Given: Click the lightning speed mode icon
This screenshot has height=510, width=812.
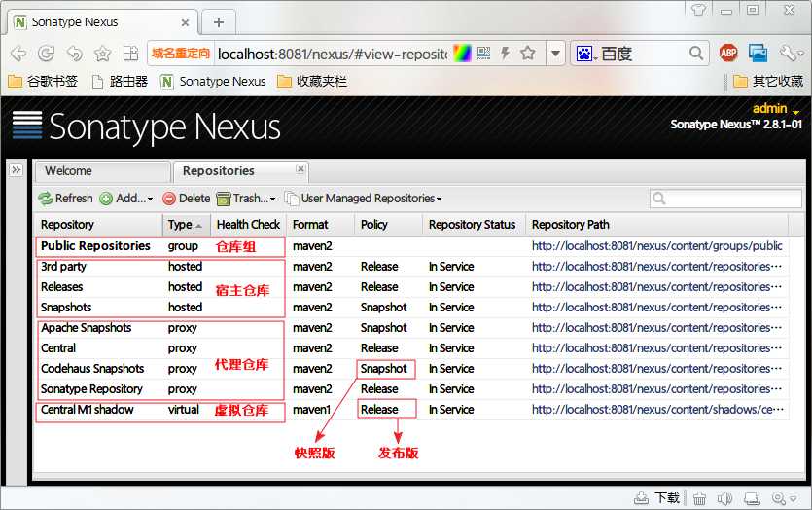Looking at the screenshot, I should coord(505,53).
